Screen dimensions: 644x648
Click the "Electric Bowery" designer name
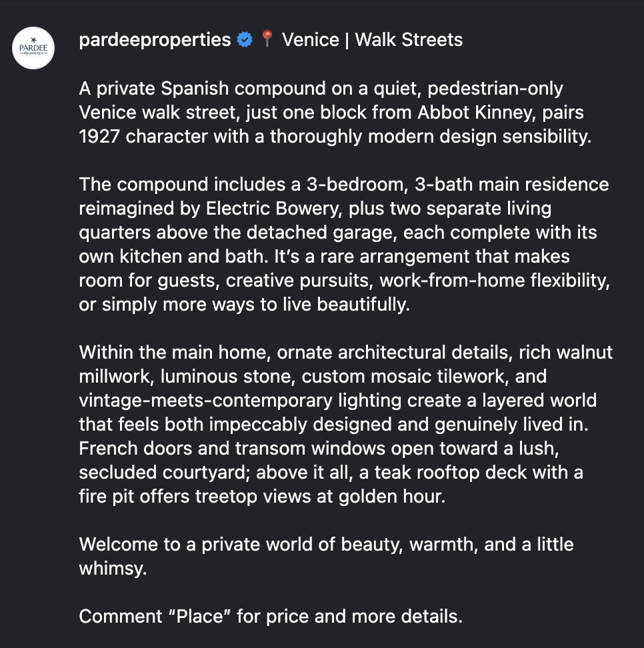[x=274, y=208]
